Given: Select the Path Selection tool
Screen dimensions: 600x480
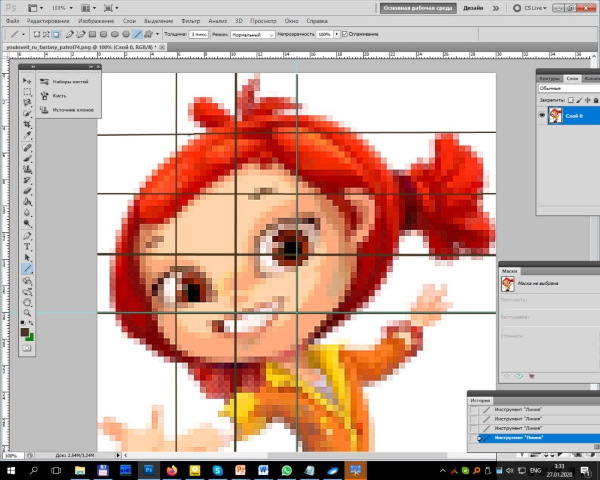Looking at the screenshot, I should [27, 258].
